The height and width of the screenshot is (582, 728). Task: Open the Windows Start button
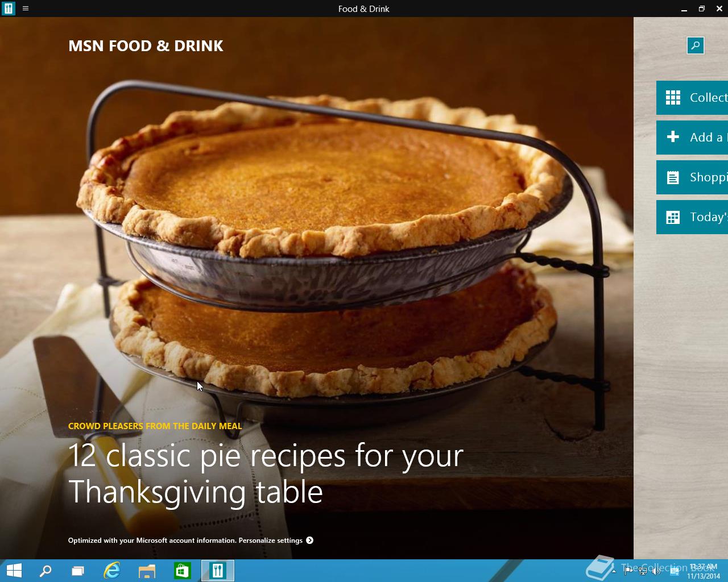(14, 571)
